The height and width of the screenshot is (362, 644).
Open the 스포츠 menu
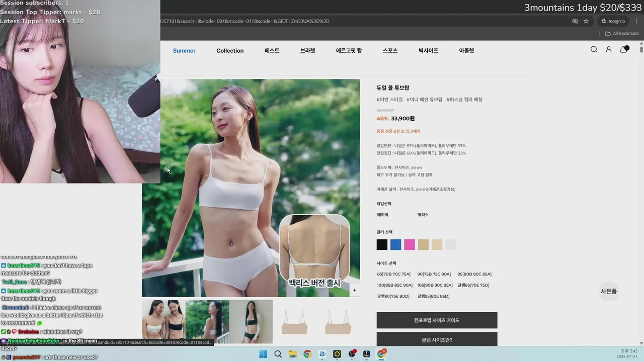[390, 50]
